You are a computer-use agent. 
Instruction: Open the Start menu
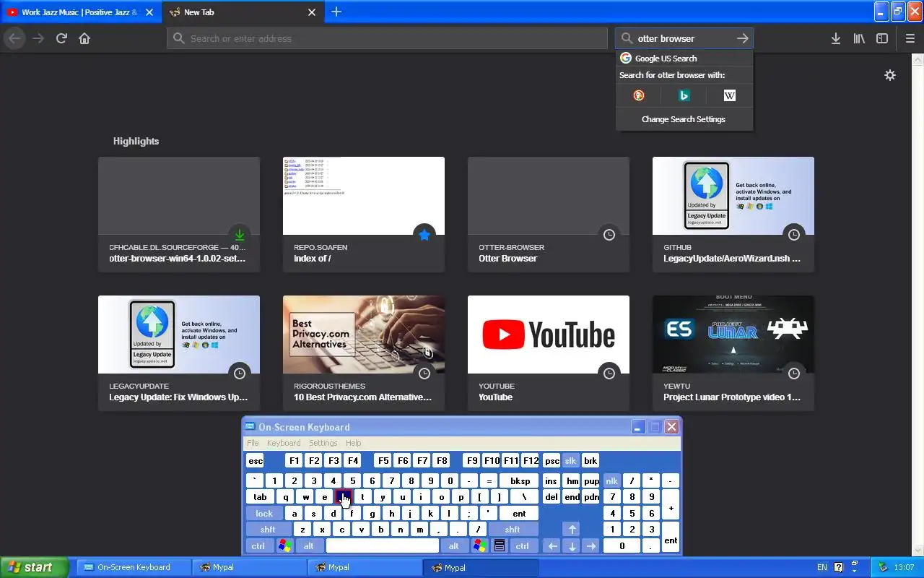point(35,567)
